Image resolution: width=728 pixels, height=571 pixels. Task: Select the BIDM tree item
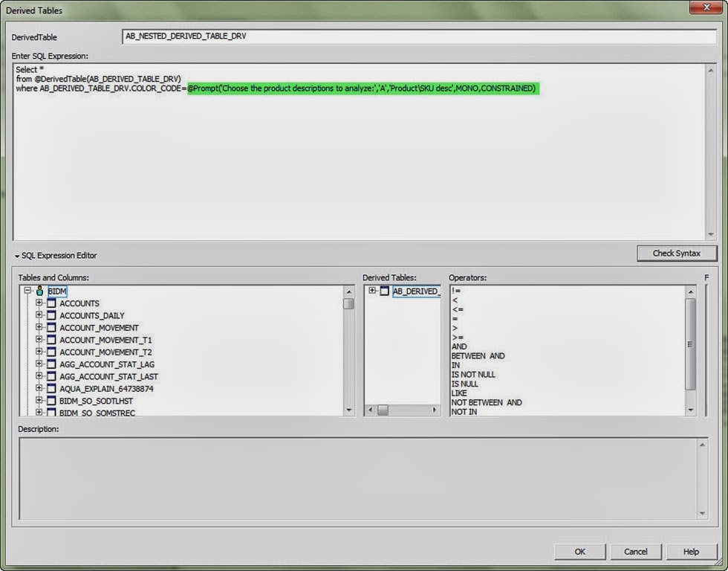click(x=57, y=291)
